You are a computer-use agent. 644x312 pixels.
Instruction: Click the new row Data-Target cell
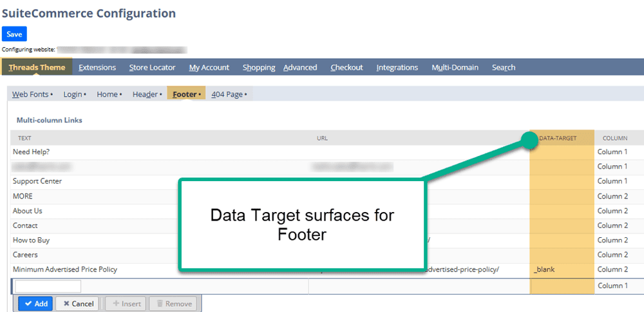[562, 286]
